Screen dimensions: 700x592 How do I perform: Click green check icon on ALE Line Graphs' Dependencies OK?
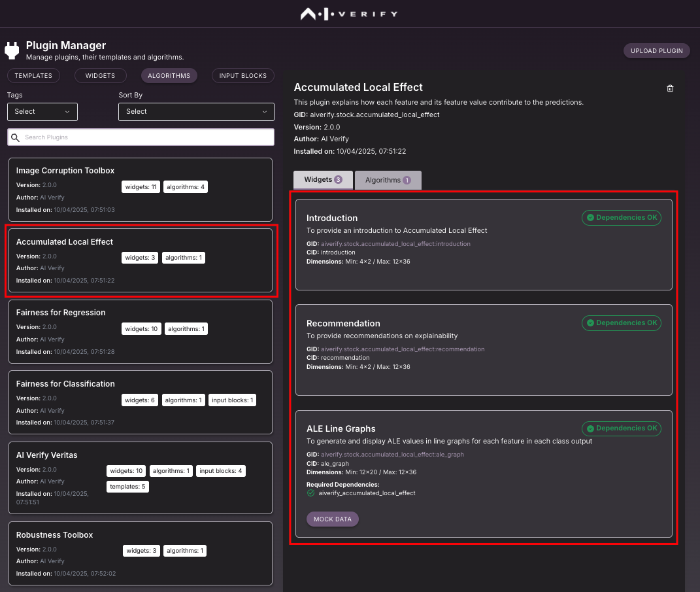point(590,428)
